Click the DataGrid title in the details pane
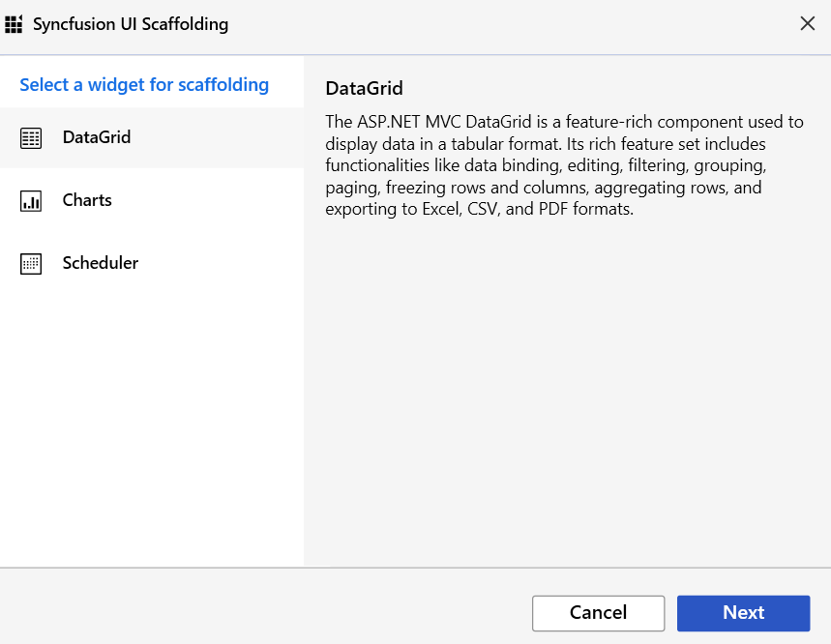 coord(364,88)
